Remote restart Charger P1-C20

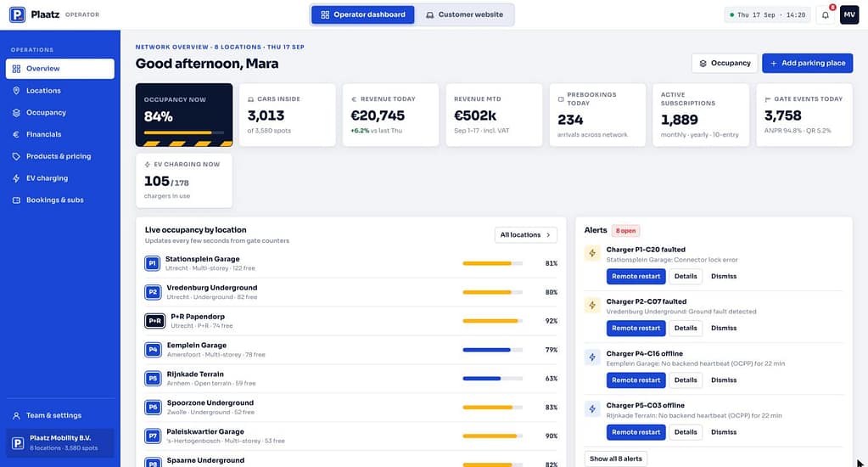636,277
